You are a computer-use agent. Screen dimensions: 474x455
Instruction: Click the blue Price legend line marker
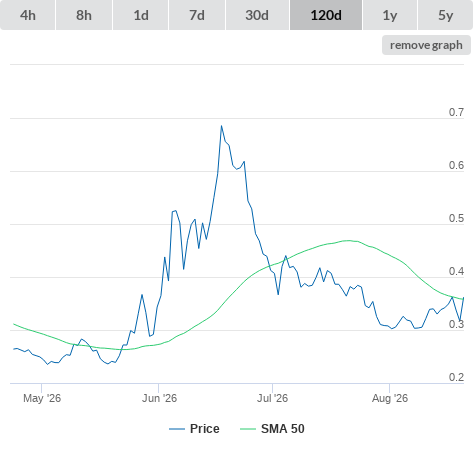click(x=177, y=429)
